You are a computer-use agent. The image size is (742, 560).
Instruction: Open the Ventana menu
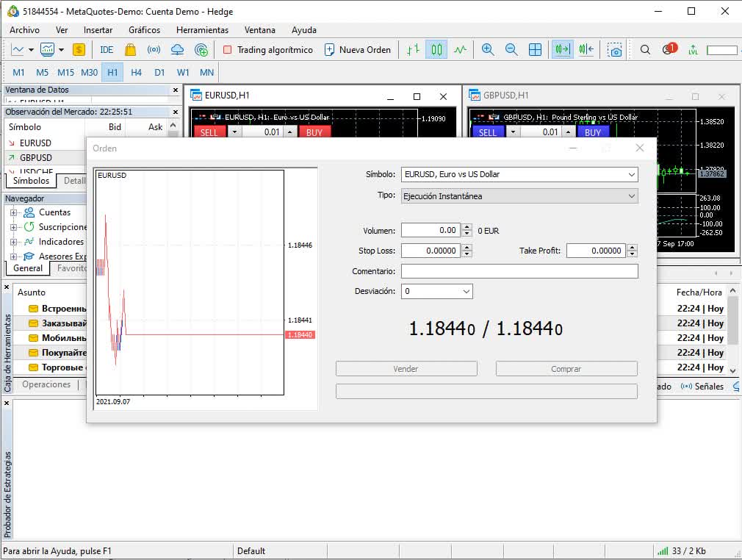point(260,30)
